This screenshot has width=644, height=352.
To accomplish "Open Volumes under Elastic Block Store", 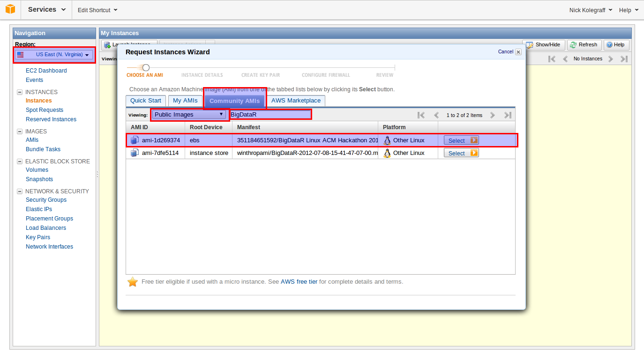I will point(37,170).
